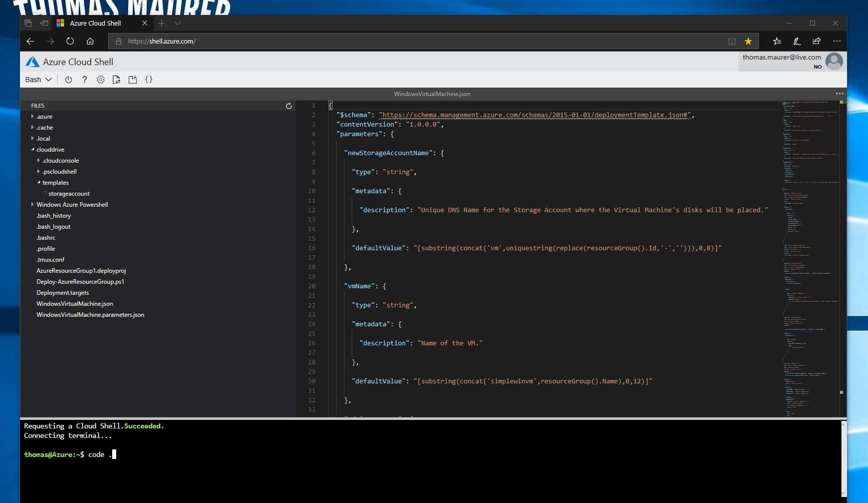Open Deploy-AzureResourceGroup.ps1 file
The height and width of the screenshot is (503, 868).
tap(80, 282)
